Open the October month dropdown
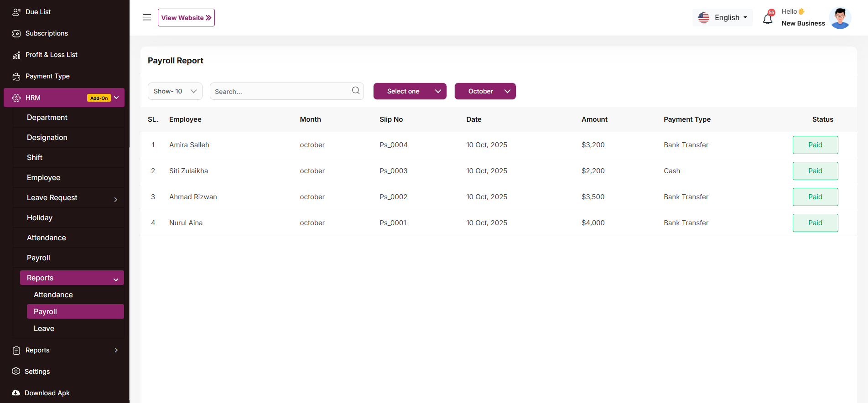This screenshot has width=868, height=403. (485, 91)
